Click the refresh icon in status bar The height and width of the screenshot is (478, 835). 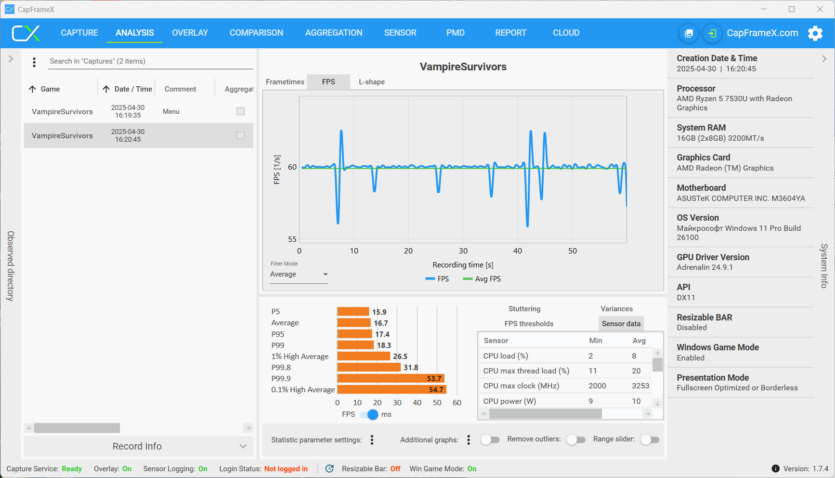(x=330, y=468)
